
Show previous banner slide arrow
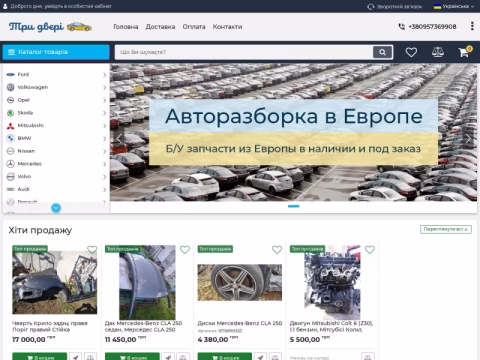point(119,138)
